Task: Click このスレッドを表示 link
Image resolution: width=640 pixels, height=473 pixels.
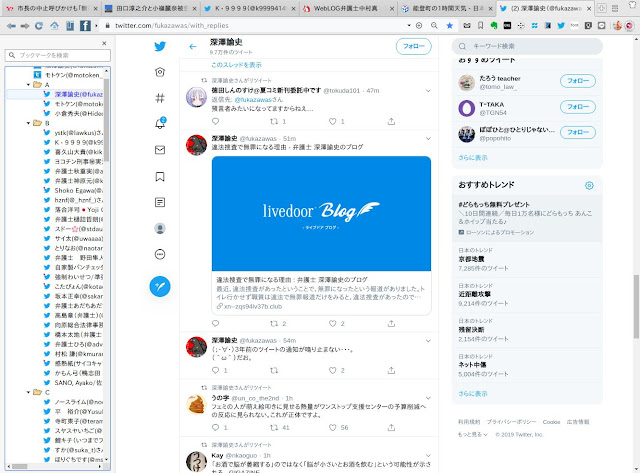Action: [x=236, y=65]
